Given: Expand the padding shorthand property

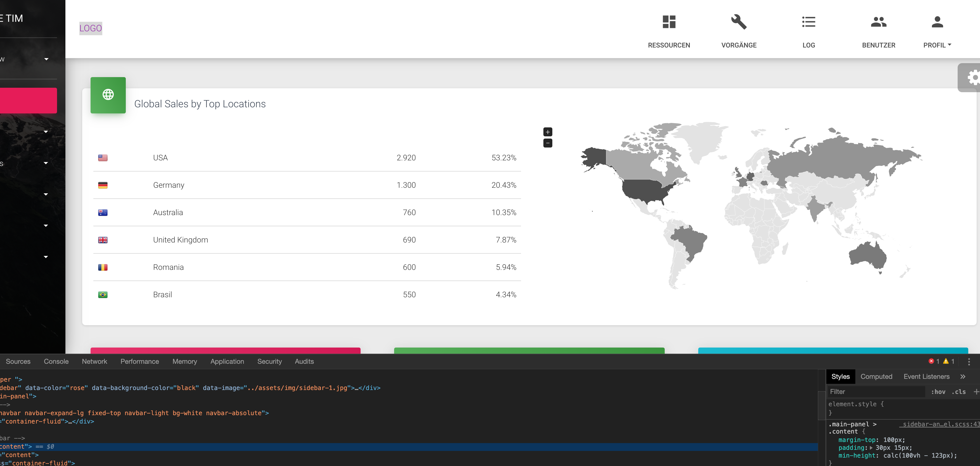Looking at the screenshot, I should [871, 448].
